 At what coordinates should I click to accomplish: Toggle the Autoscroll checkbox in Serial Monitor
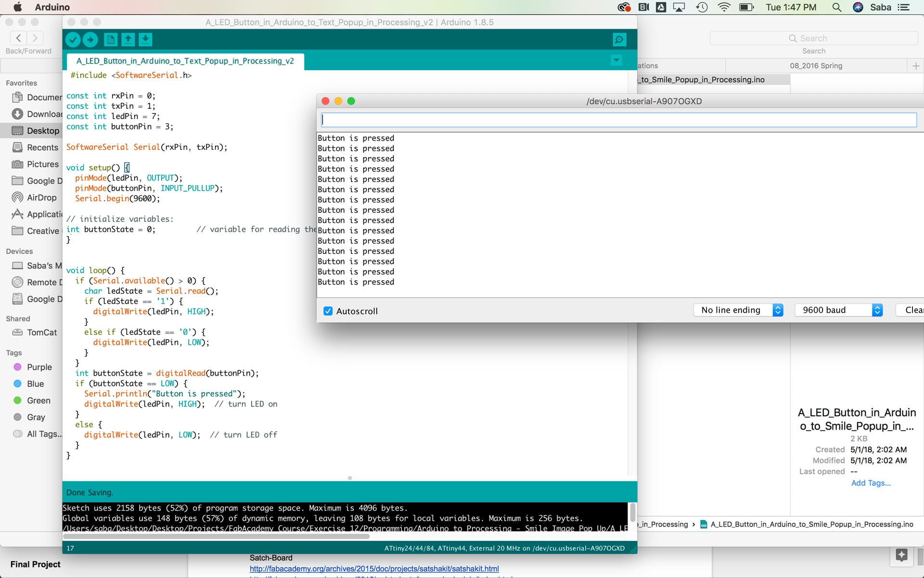tap(328, 311)
